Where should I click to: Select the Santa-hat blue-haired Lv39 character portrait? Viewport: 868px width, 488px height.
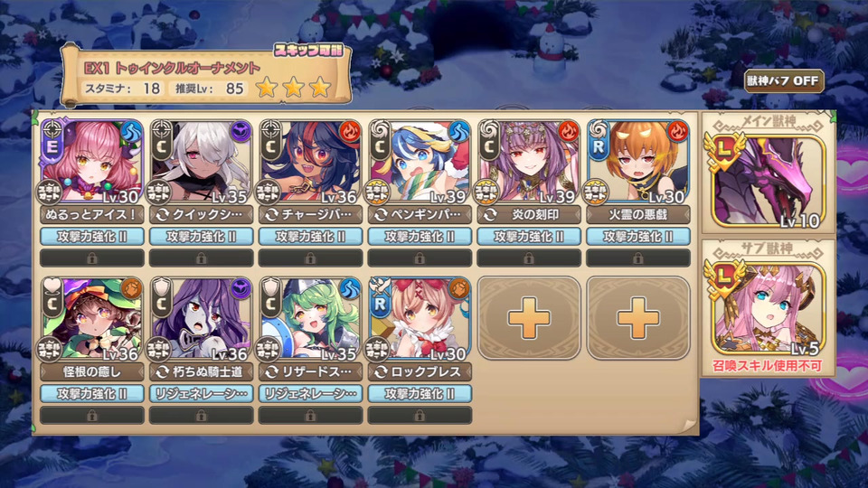(419, 161)
